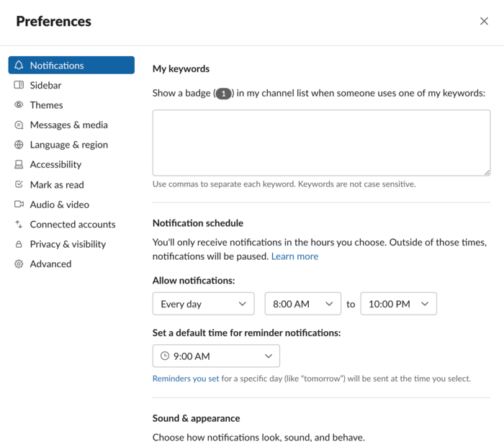Viewport: 504px width, 442px height.
Task: Open the Every day schedule dropdown
Action: pyautogui.click(x=204, y=304)
